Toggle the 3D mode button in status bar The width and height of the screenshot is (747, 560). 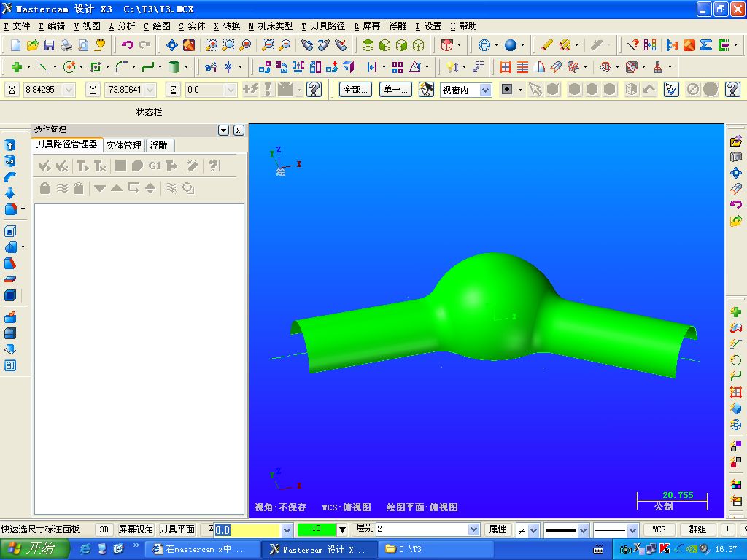(104, 529)
